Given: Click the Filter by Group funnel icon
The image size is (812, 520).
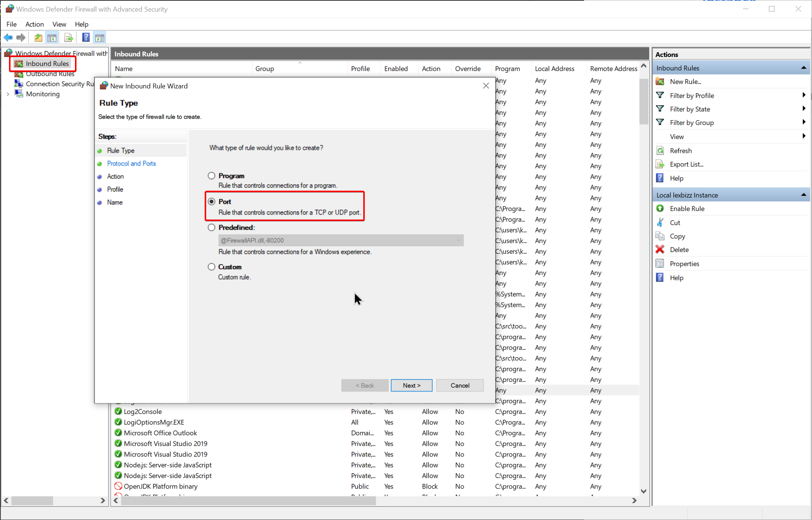Looking at the screenshot, I should click(x=660, y=122).
